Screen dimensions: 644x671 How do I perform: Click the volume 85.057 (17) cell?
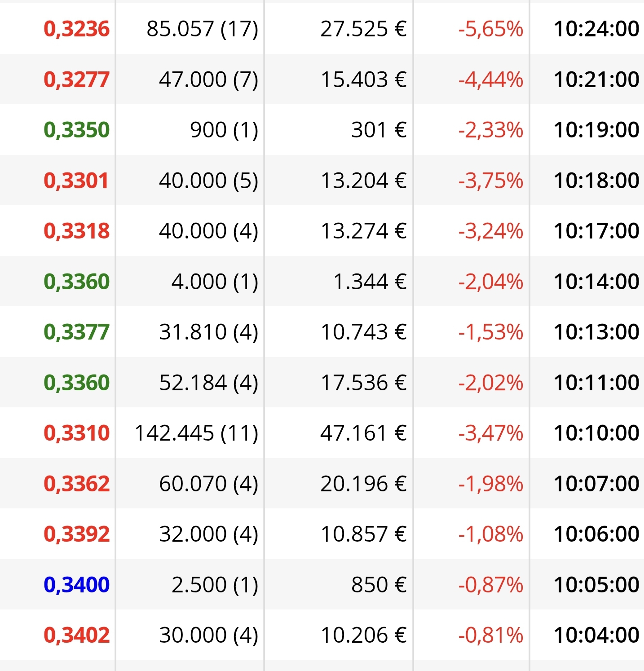click(x=203, y=29)
